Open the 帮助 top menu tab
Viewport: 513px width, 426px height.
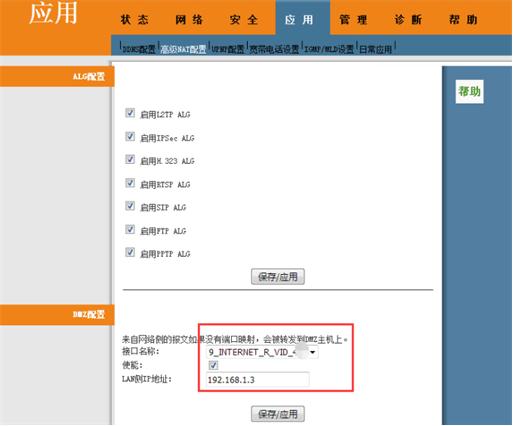(463, 19)
